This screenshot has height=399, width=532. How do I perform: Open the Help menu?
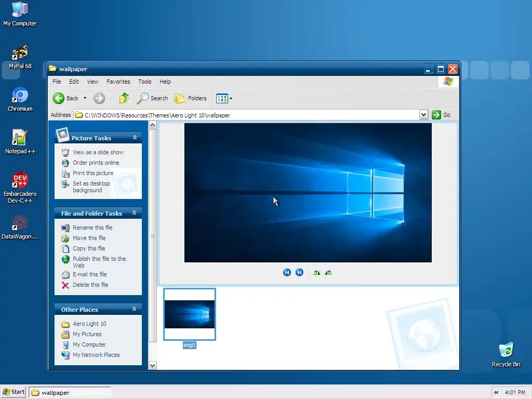click(165, 82)
